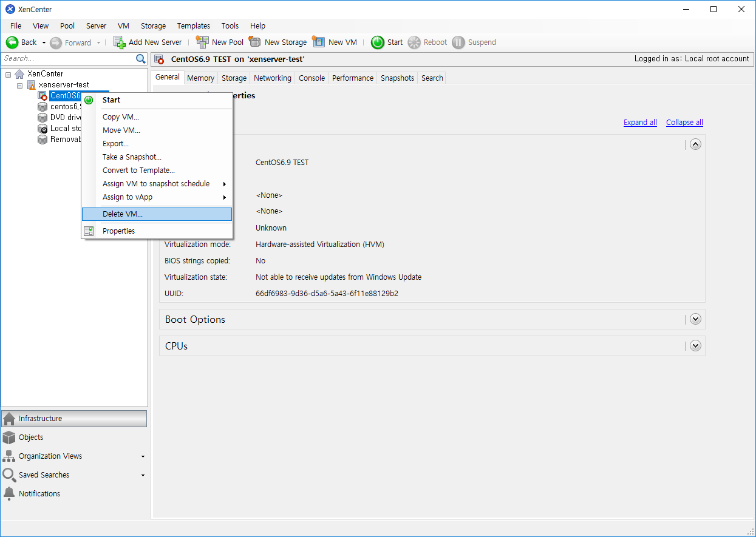
Task: Switch to the Console tab
Action: click(x=312, y=78)
